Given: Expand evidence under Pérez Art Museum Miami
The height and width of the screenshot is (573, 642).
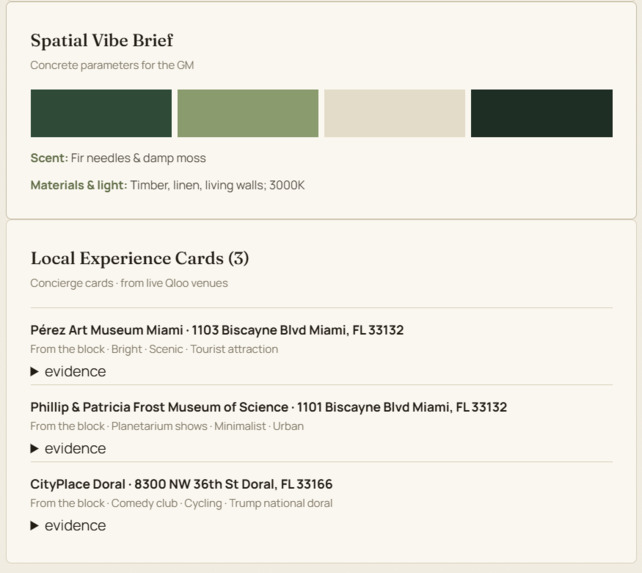Looking at the screenshot, I should pos(68,371).
